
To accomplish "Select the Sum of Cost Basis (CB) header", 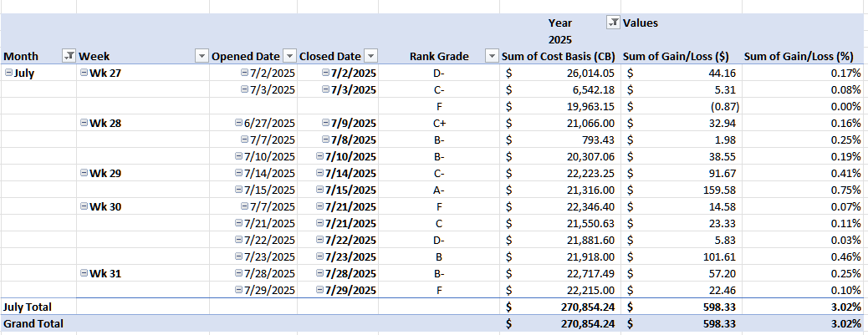I will coord(559,56).
